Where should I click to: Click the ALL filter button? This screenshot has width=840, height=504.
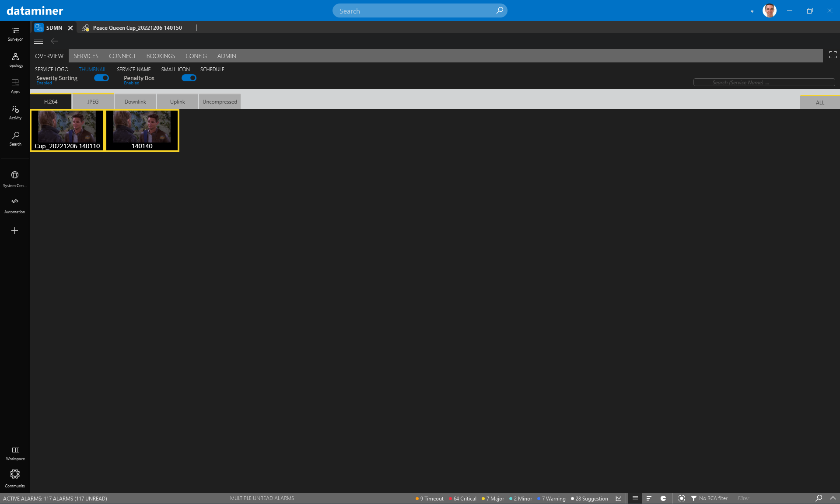pos(820,102)
